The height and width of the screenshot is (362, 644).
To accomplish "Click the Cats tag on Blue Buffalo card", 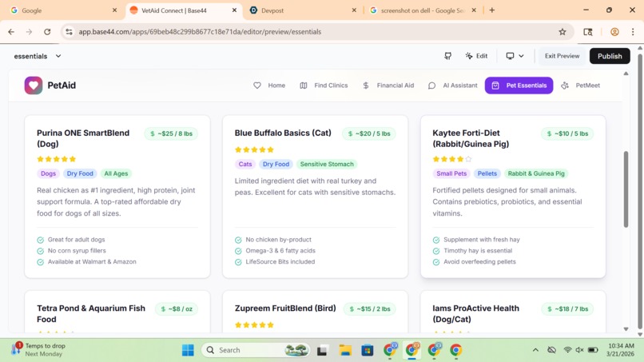I will 245,164.
